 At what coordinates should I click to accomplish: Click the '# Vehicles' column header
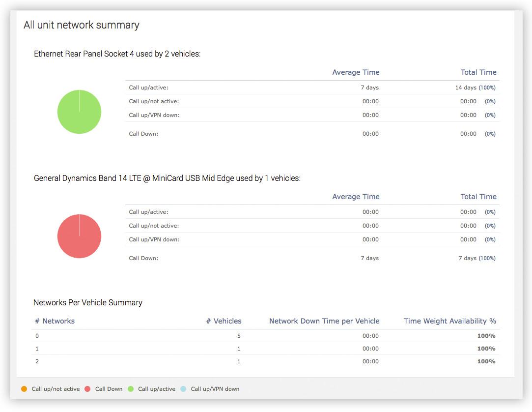click(224, 321)
